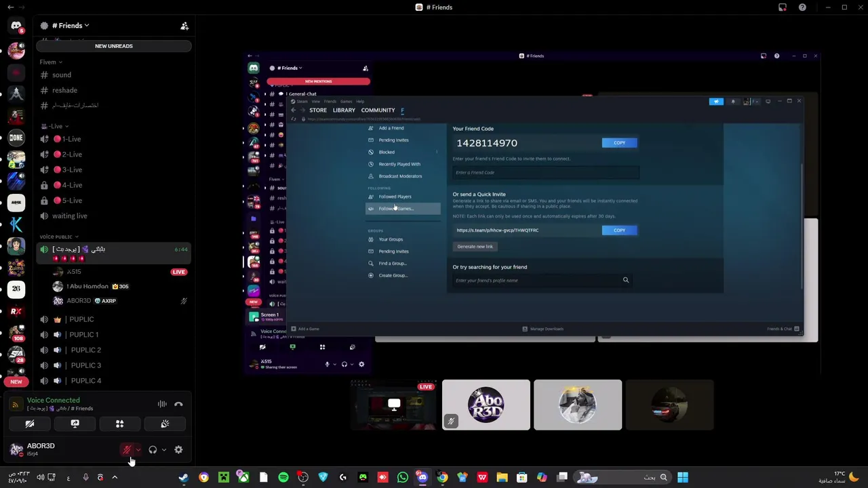Collapse the voice PUBLIC category
The width and height of the screenshot is (868, 488).
(59, 237)
